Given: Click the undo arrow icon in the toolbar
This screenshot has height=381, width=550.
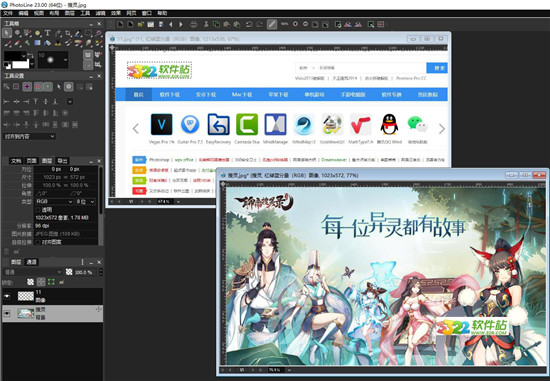Looking at the screenshot, I should point(249,24).
